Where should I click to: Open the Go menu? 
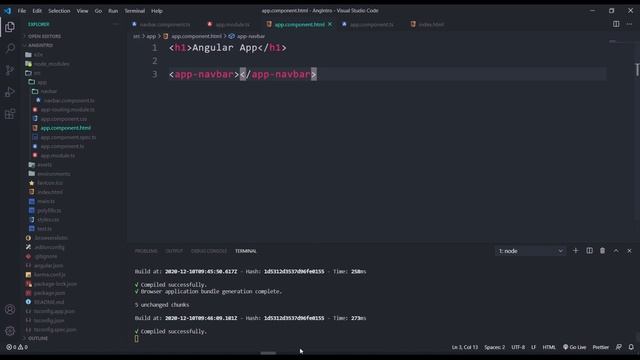(x=98, y=11)
